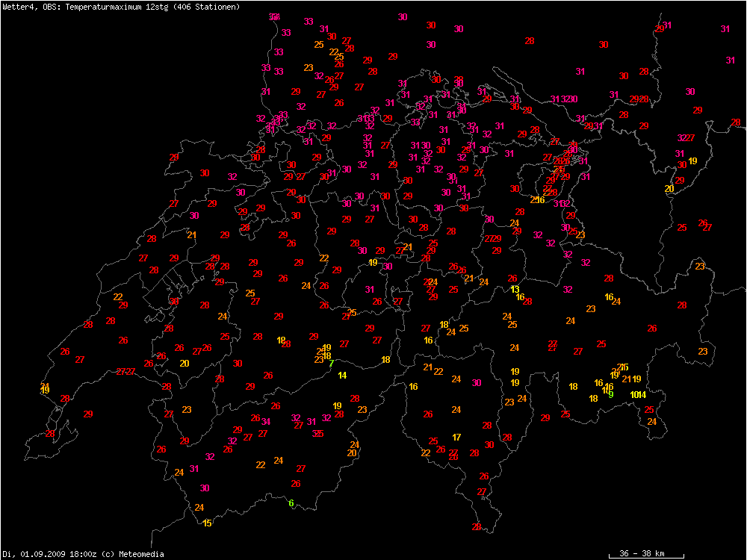Click the green 6 station value
Screen dimensions: 747x560
tap(291, 503)
